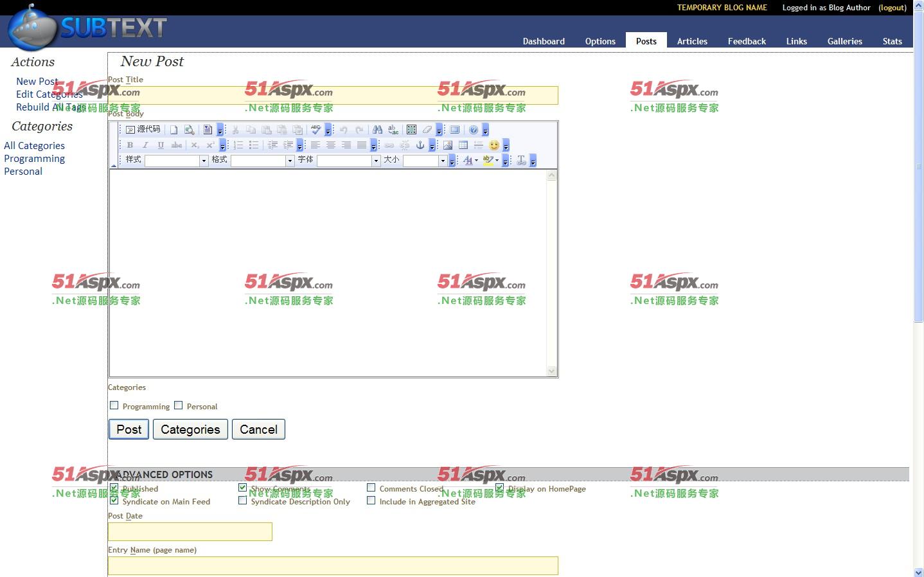Check the Personal category checkbox
The image size is (924, 577).
click(x=179, y=405)
